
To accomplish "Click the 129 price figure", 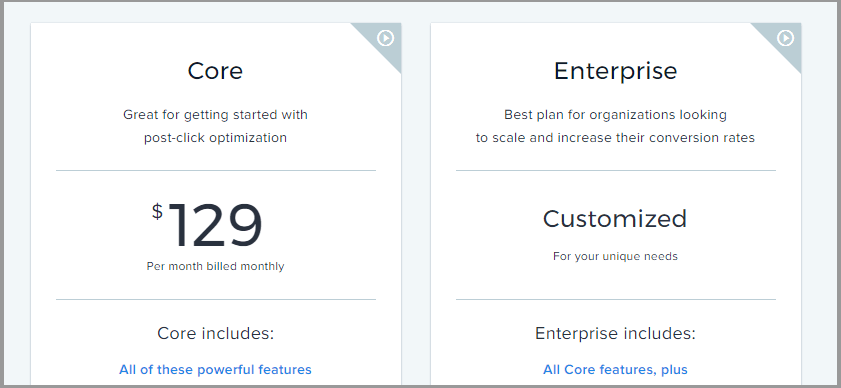I will (216, 225).
